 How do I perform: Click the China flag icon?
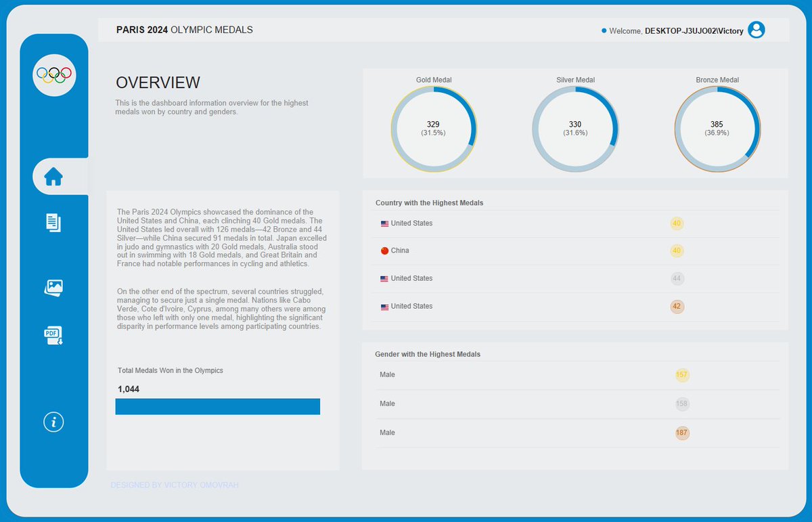pyautogui.click(x=384, y=251)
